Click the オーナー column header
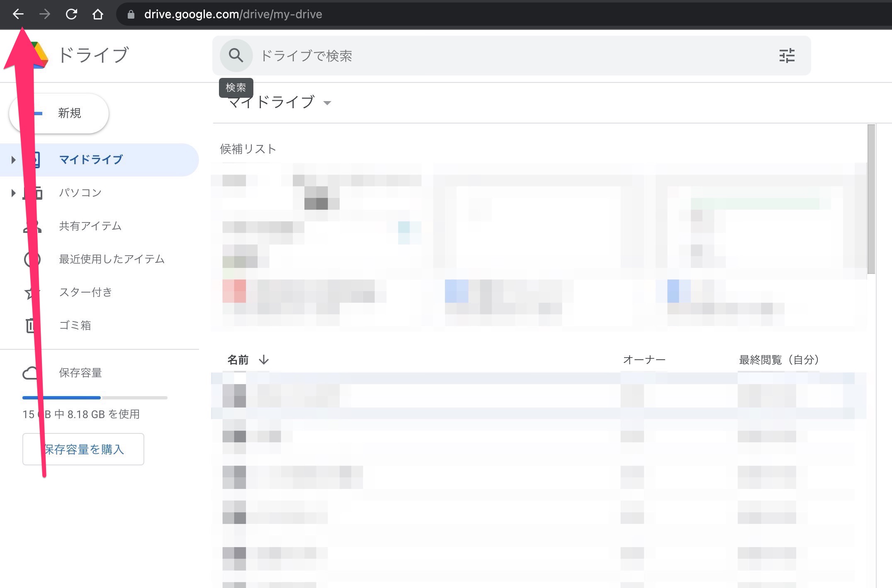Screen dimensions: 892x588 [644, 360]
